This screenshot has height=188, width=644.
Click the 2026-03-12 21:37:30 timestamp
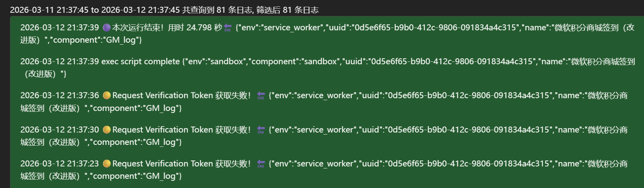pyautogui.click(x=59, y=130)
